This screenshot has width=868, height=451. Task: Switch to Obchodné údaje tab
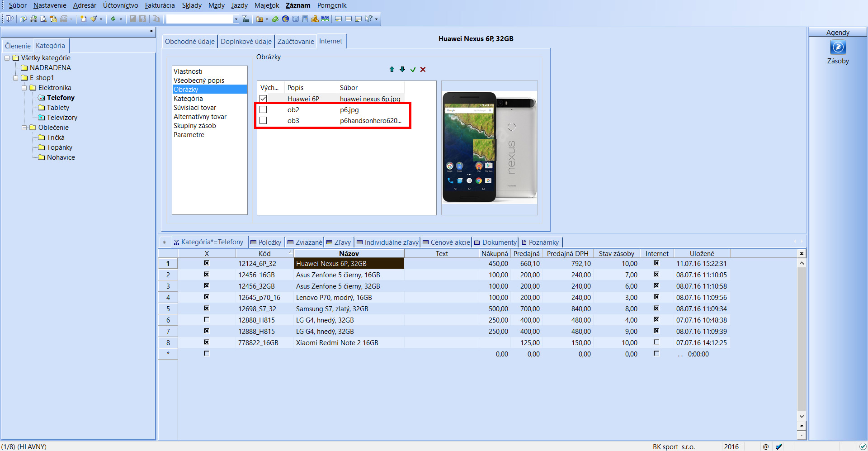coord(190,41)
